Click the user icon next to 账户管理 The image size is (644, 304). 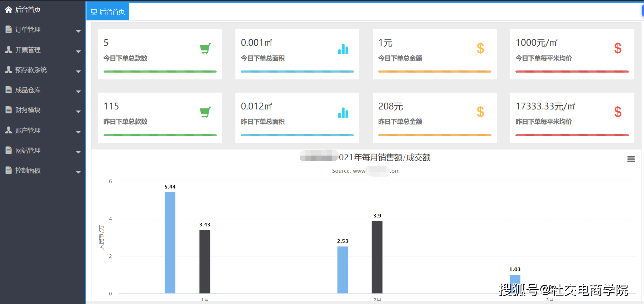[9, 130]
